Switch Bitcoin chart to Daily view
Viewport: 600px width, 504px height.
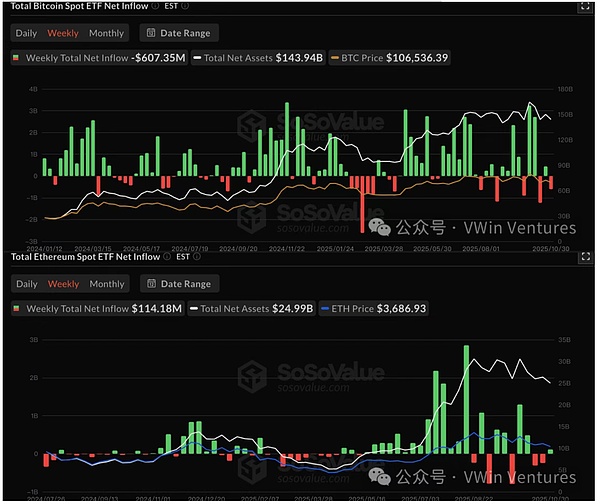click(x=27, y=33)
